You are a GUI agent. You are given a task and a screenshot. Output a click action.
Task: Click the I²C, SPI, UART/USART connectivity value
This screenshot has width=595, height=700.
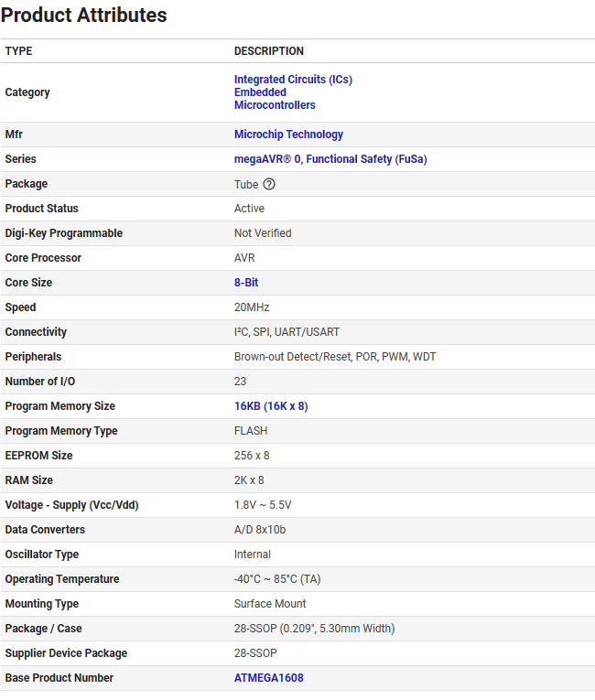tap(287, 332)
